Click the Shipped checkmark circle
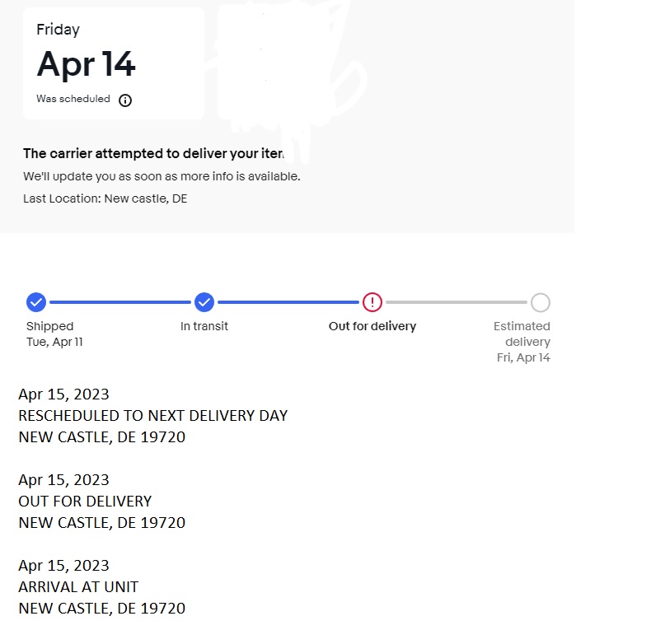This screenshot has height=644, width=651. pos(36,302)
